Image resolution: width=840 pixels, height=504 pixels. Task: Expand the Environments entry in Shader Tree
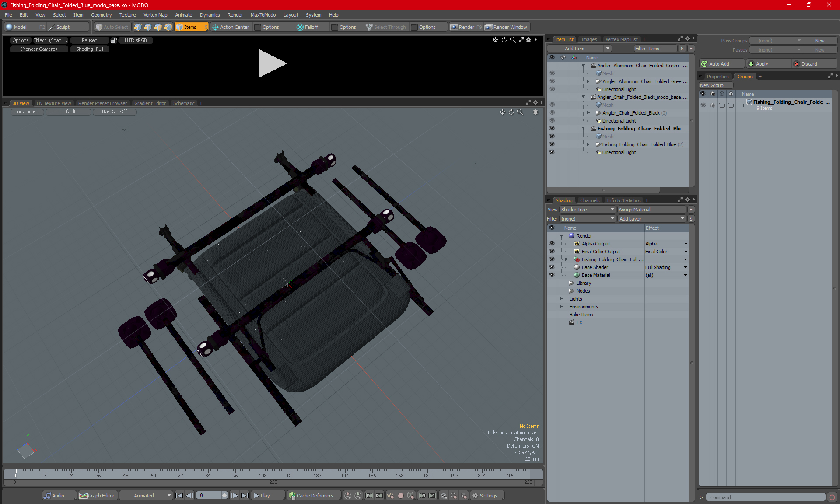(x=561, y=307)
